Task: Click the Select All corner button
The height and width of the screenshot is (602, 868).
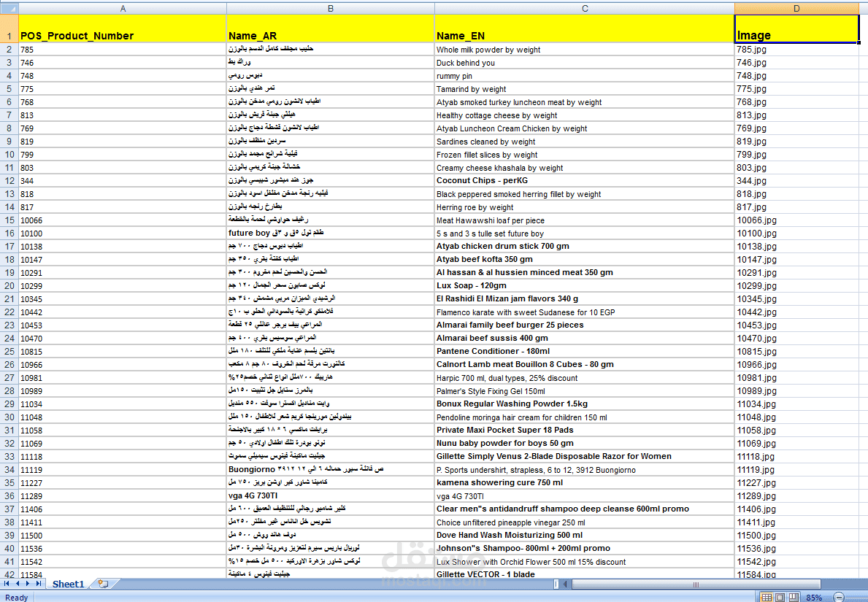Action: (9, 8)
